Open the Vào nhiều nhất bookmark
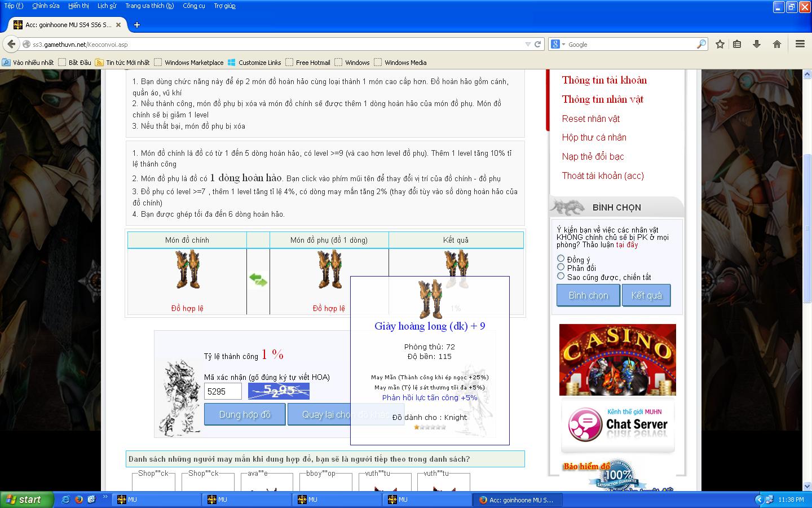 (28, 63)
